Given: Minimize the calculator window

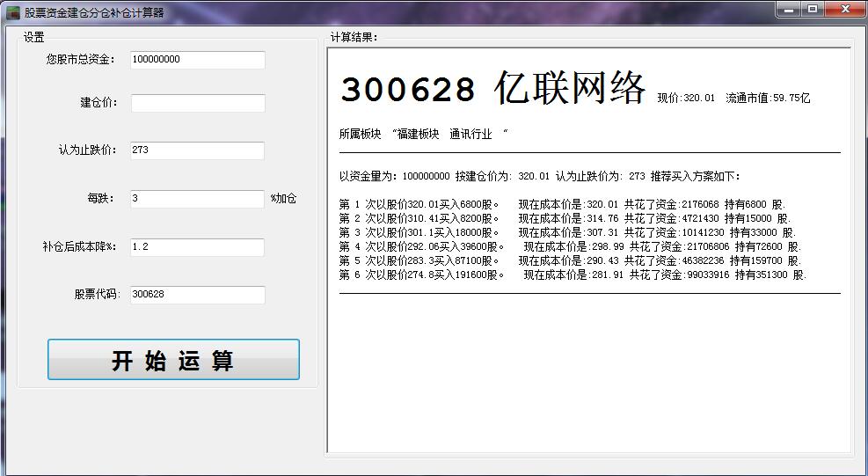Looking at the screenshot, I should point(788,10).
